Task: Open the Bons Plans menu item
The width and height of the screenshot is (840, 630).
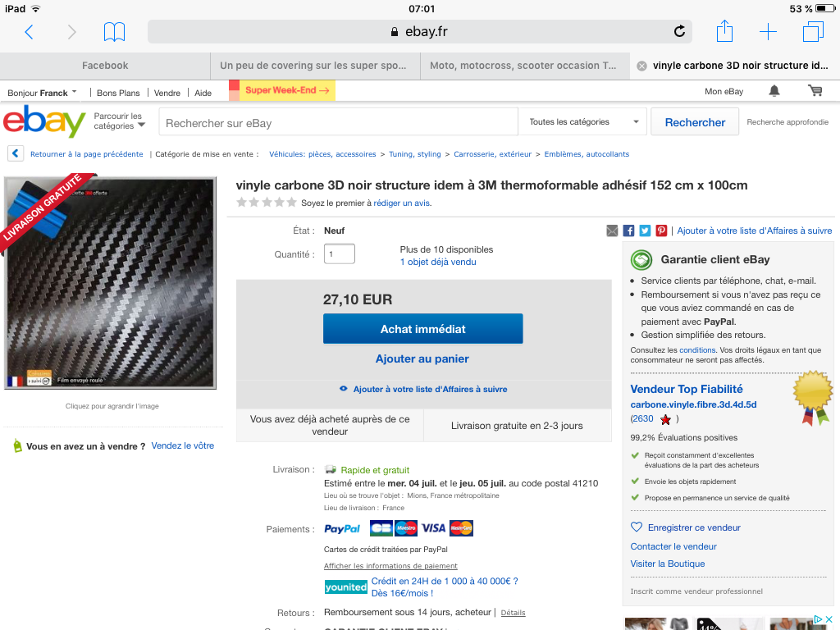Action: click(x=118, y=93)
